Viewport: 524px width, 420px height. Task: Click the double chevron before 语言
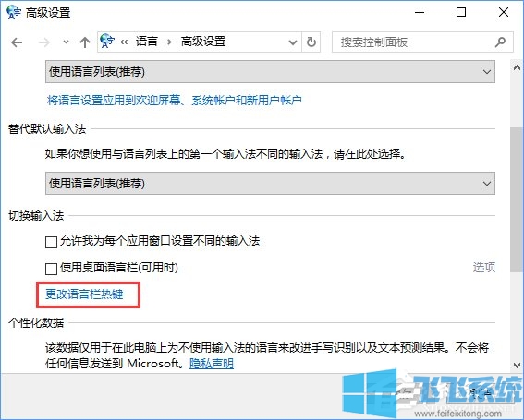124,42
